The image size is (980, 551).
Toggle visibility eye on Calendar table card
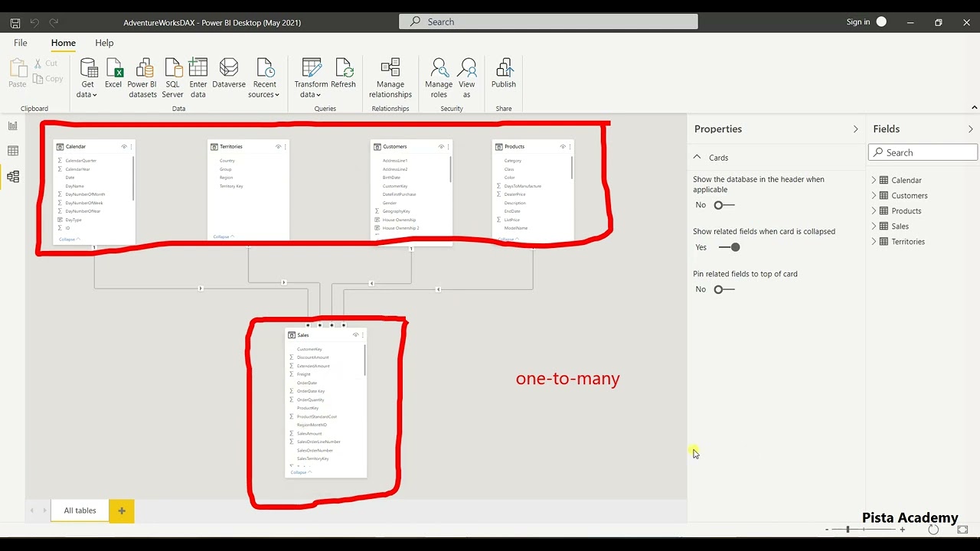(x=124, y=147)
